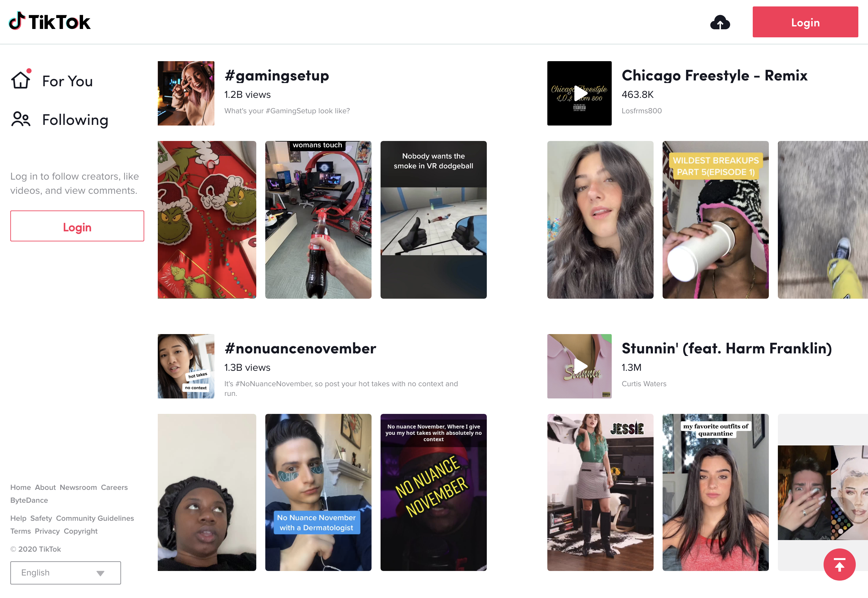
Task: Click the #nonuancenovember hashtag link
Action: pos(300,348)
